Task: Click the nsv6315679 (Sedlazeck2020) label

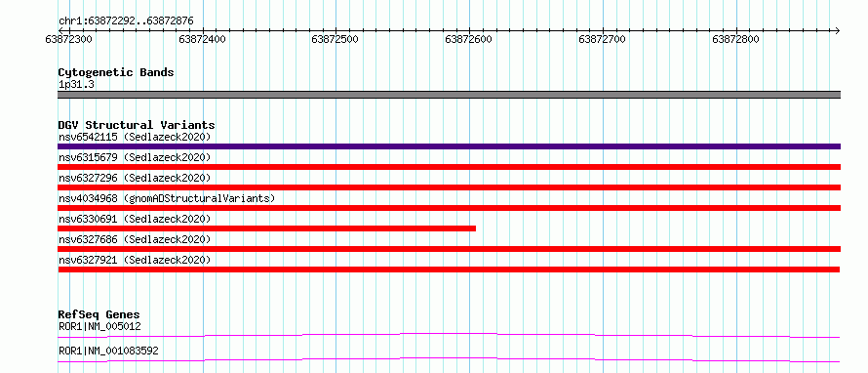Action: 135,157
